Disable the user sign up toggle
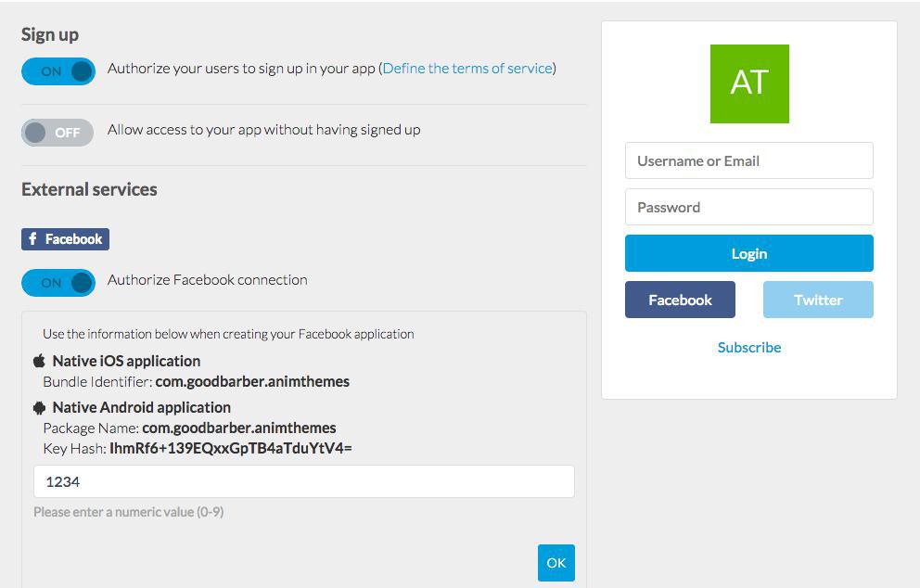This screenshot has width=920, height=588. coord(58,71)
